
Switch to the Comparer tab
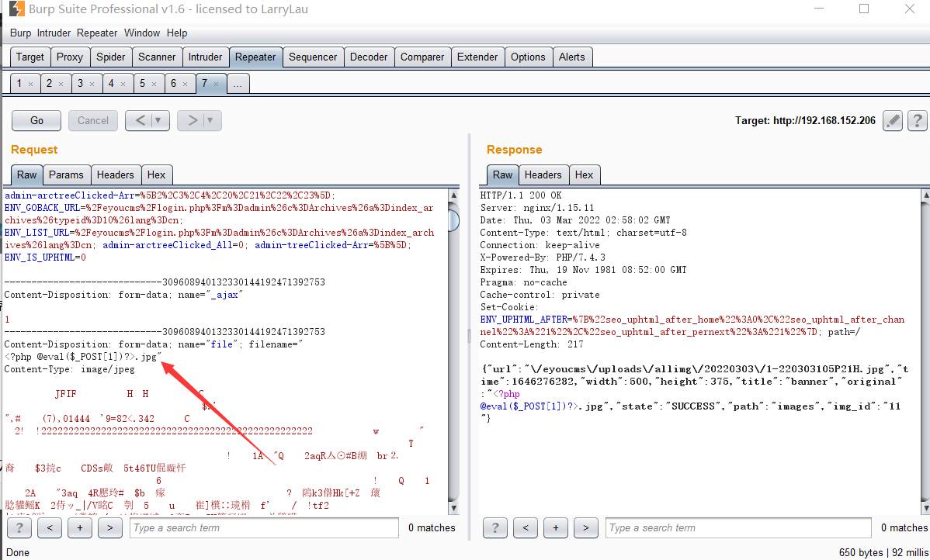pyautogui.click(x=422, y=57)
